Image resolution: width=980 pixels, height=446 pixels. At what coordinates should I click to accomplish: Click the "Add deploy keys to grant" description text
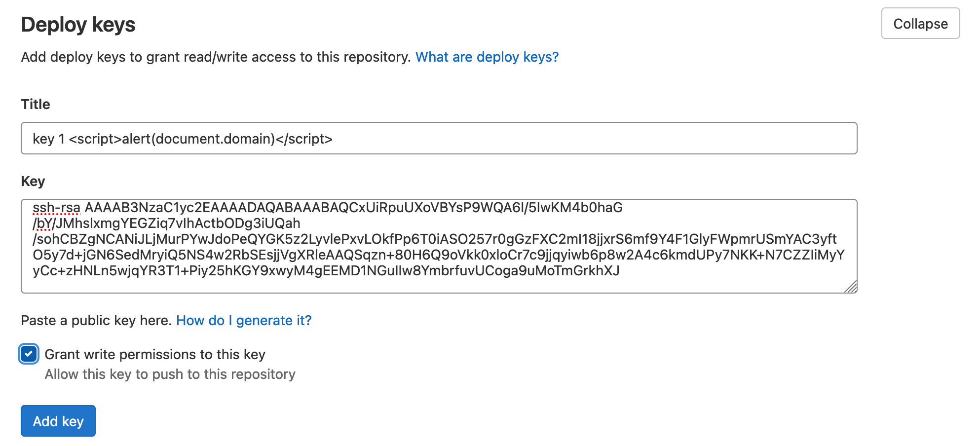(x=216, y=57)
